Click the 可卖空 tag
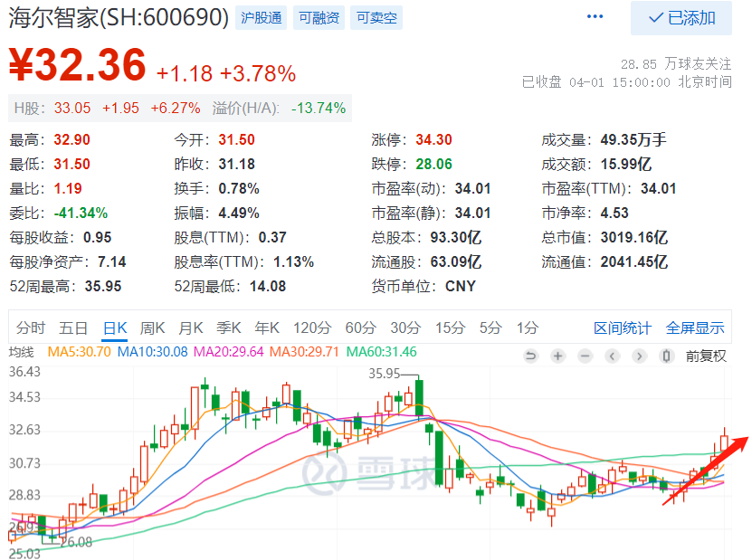This screenshot has width=752, height=560. tap(376, 18)
